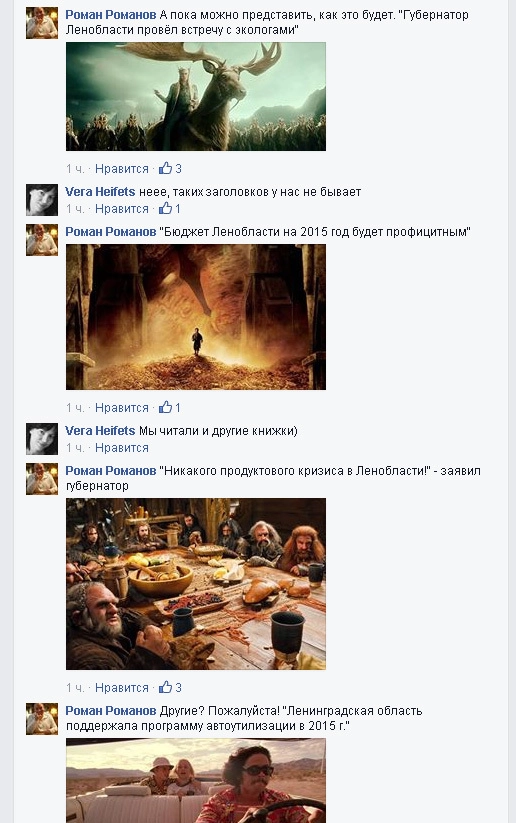The height and width of the screenshot is (823, 516).
Task: Open the dwarves at feast table image
Action: click(x=196, y=584)
